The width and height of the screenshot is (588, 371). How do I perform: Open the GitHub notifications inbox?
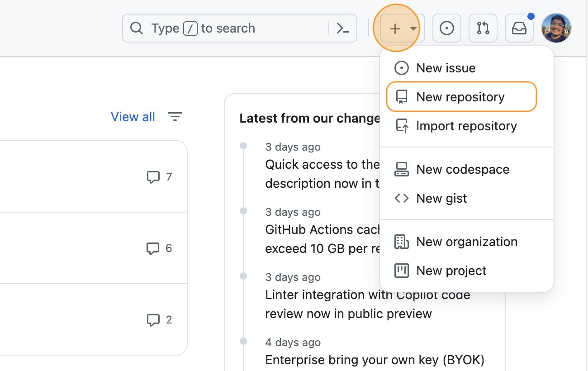click(x=519, y=28)
